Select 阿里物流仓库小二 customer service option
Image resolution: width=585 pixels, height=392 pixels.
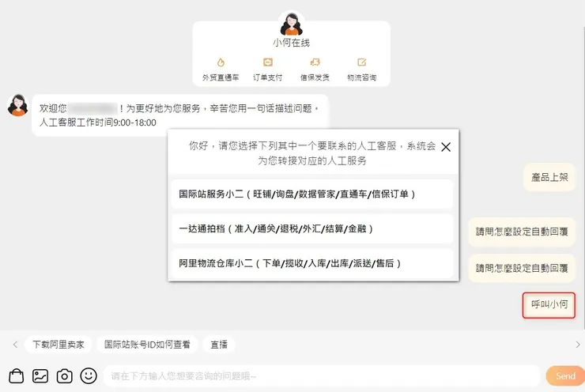pyautogui.click(x=312, y=263)
